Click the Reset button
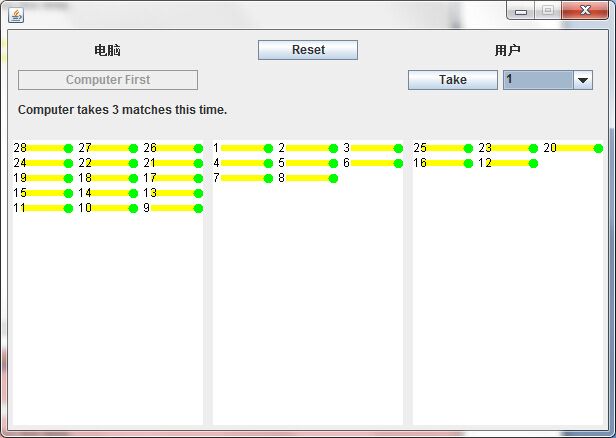616x438 pixels. (308, 50)
